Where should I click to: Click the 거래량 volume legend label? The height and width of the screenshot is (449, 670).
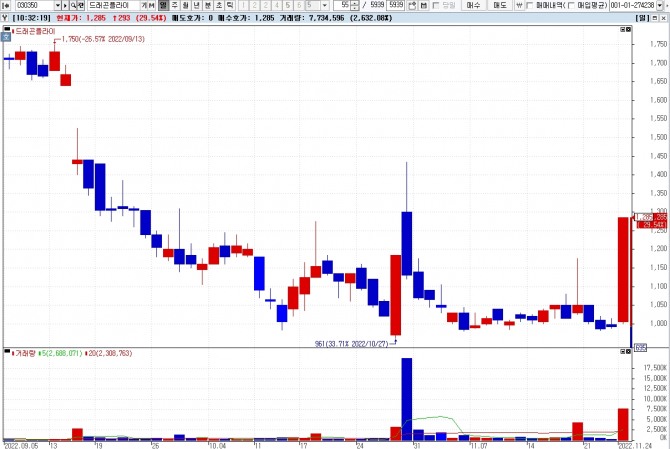point(25,353)
